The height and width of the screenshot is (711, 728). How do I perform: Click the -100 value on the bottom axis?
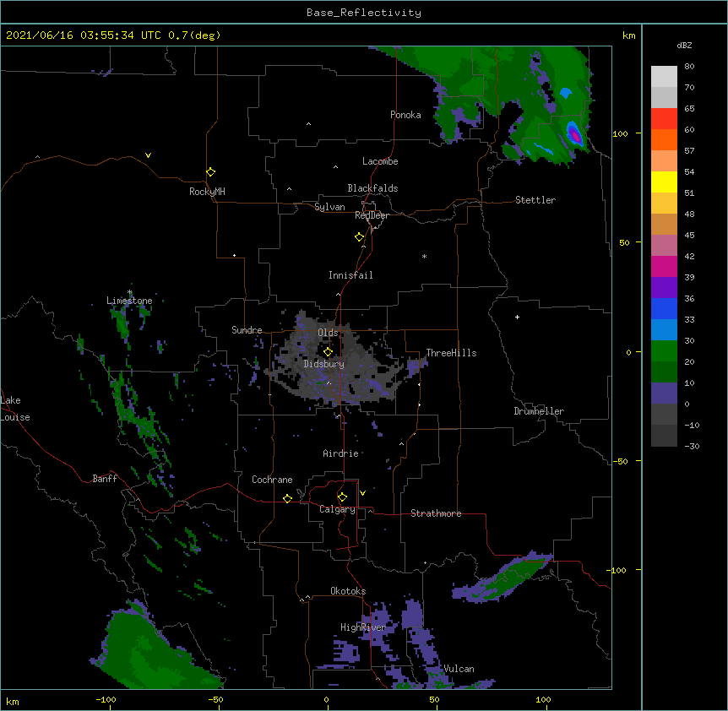coord(106,699)
